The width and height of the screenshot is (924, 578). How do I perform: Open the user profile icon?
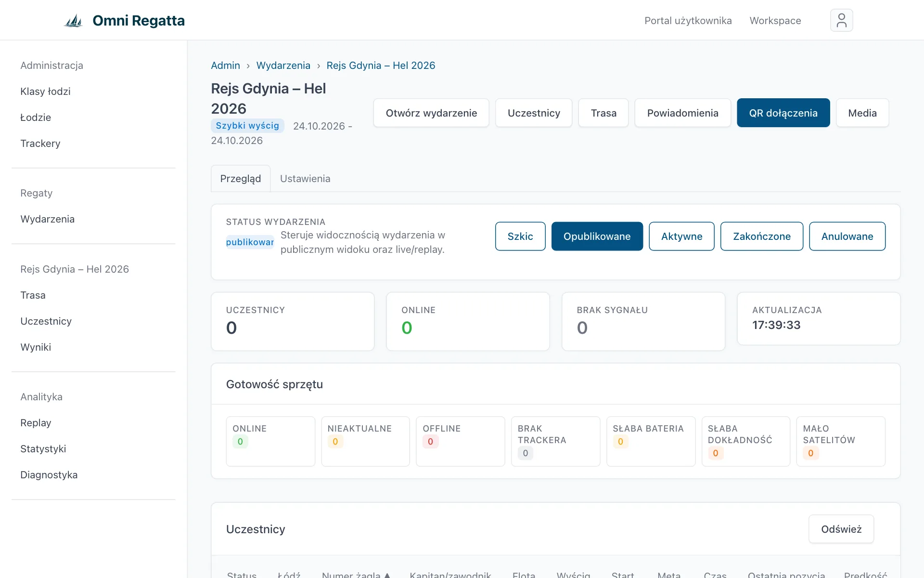tap(841, 20)
